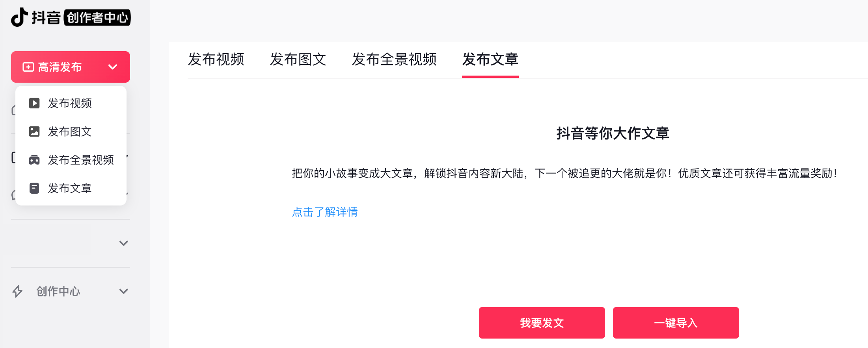Image resolution: width=868 pixels, height=348 pixels.
Task: Collapse the 高清发布 dropdown arrow
Action: [113, 67]
